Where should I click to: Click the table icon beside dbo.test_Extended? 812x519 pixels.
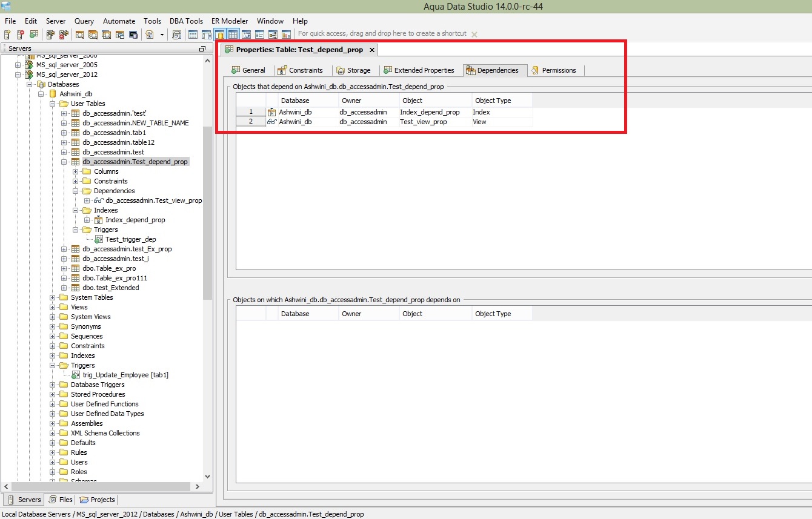pyautogui.click(x=76, y=288)
